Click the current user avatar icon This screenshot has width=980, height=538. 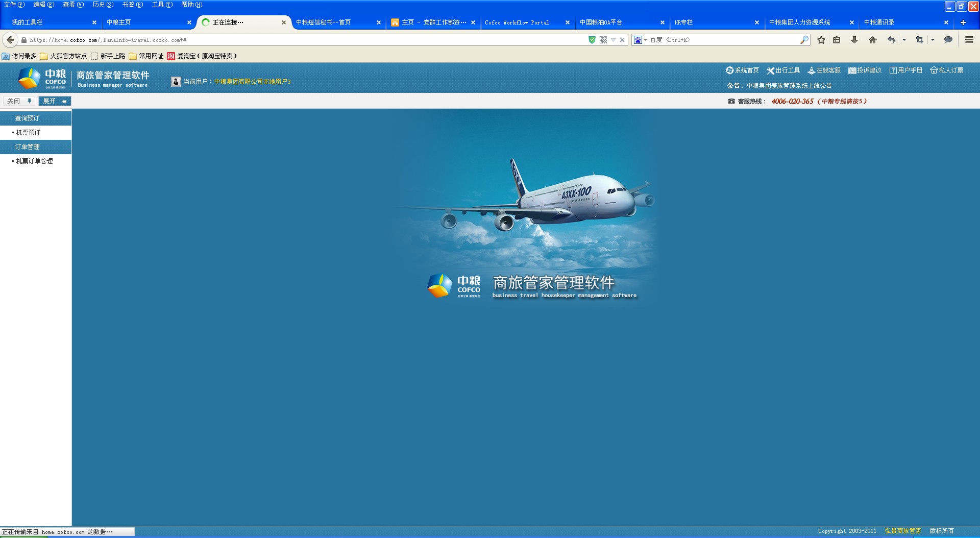(x=176, y=81)
